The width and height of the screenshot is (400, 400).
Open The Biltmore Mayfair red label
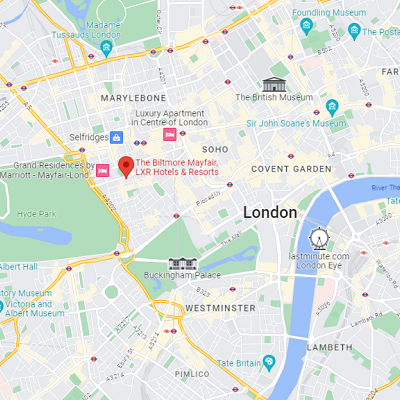177,167
